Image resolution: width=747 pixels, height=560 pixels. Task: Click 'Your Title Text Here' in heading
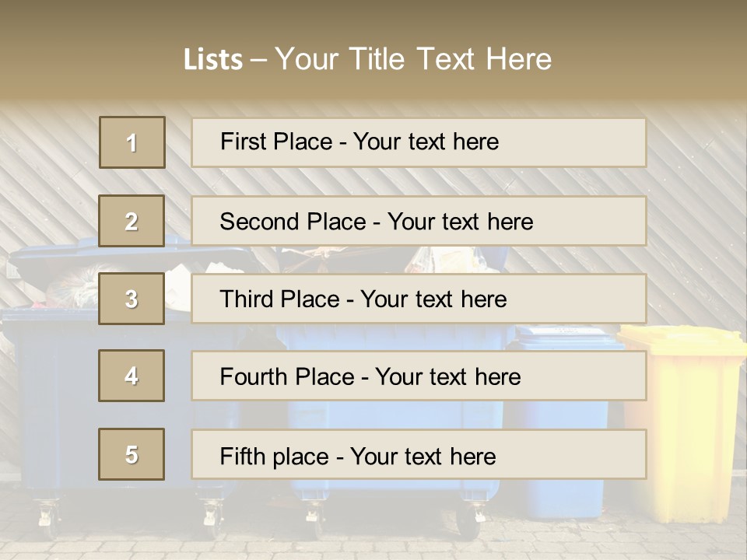[413, 60]
